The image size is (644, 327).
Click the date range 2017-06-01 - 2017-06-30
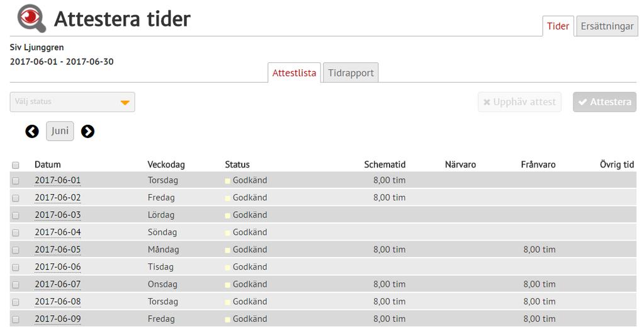[62, 62]
